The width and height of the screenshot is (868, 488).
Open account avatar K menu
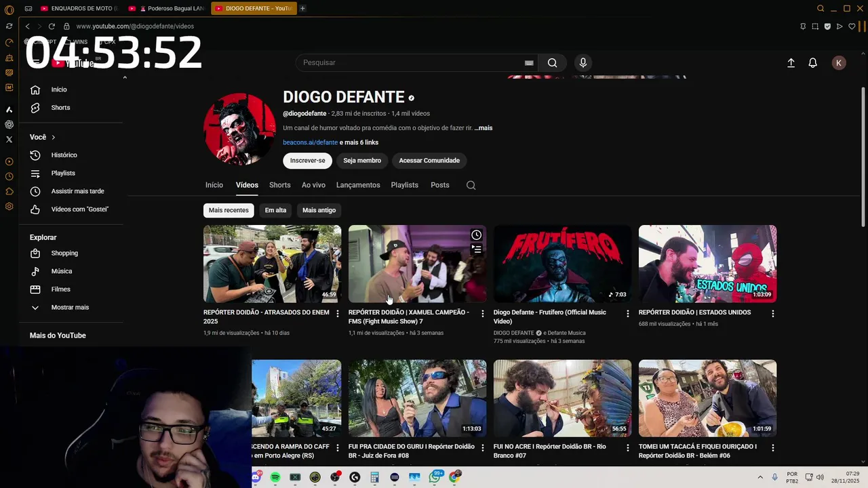tap(839, 62)
